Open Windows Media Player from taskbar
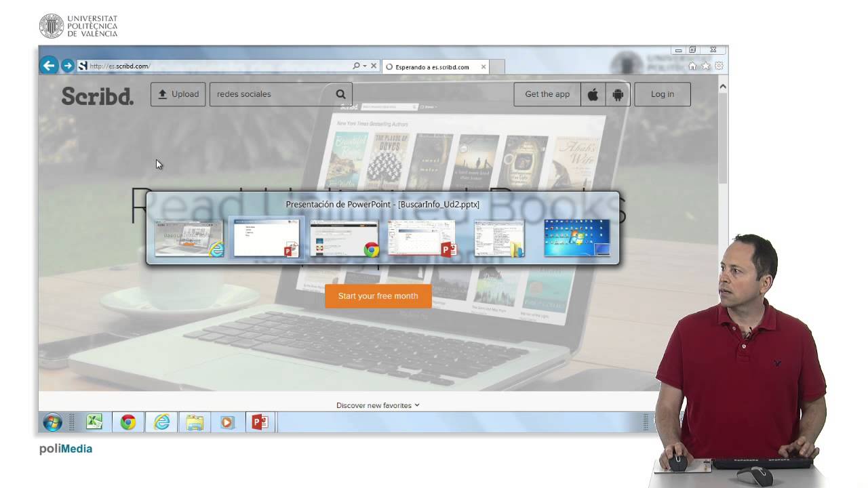 227,422
